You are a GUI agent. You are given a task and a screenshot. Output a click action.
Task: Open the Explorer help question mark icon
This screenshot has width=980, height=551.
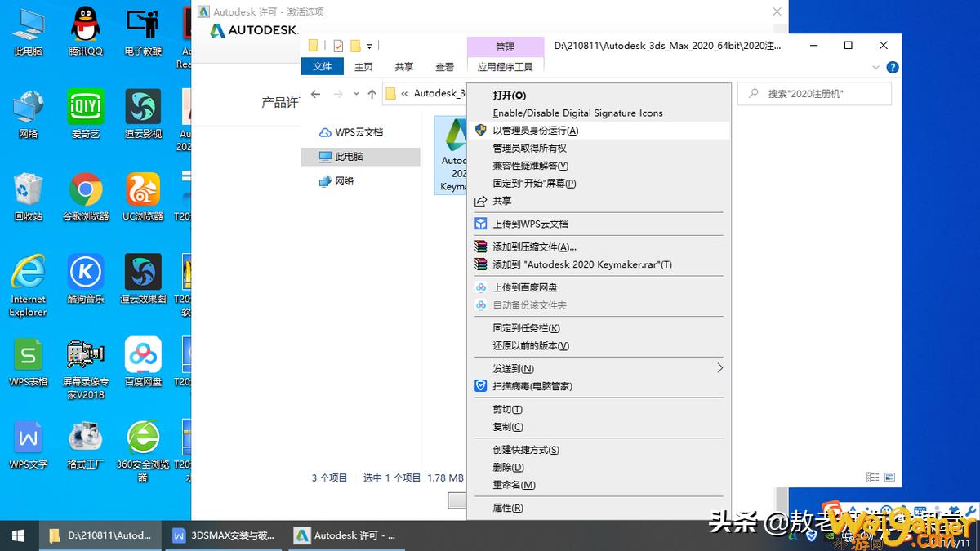pyautogui.click(x=893, y=68)
